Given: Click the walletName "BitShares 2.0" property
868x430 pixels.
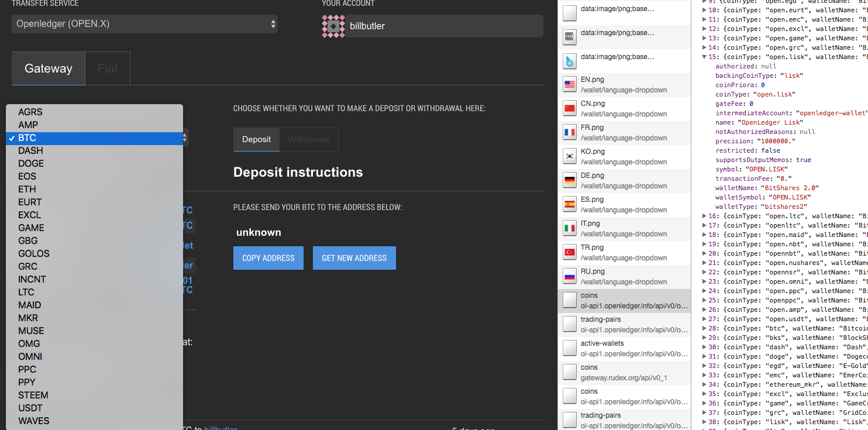Looking at the screenshot, I should tap(767, 188).
